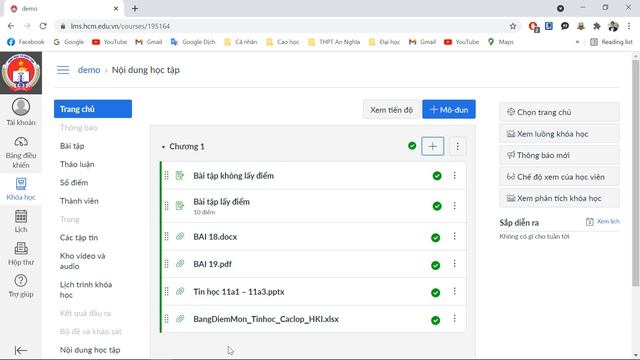
Task: Open options for Bài tập lấy điểm
Action: 454,206
